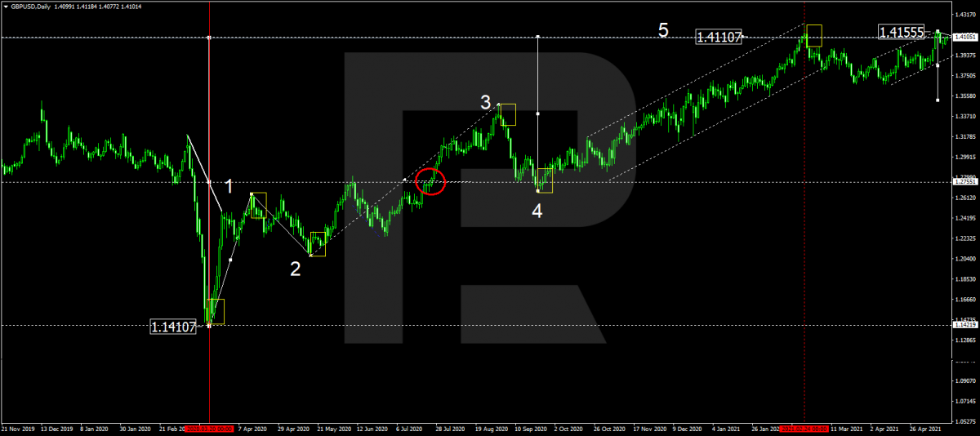The width and height of the screenshot is (980, 436).
Task: Select yellow rectangle beside wave 3 peak
Action: 508,114
